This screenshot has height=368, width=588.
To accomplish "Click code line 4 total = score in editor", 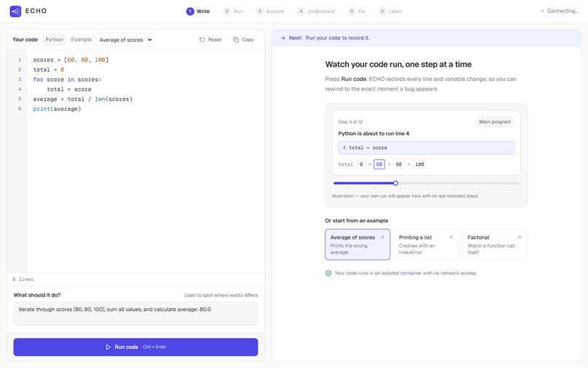I will pos(69,89).
